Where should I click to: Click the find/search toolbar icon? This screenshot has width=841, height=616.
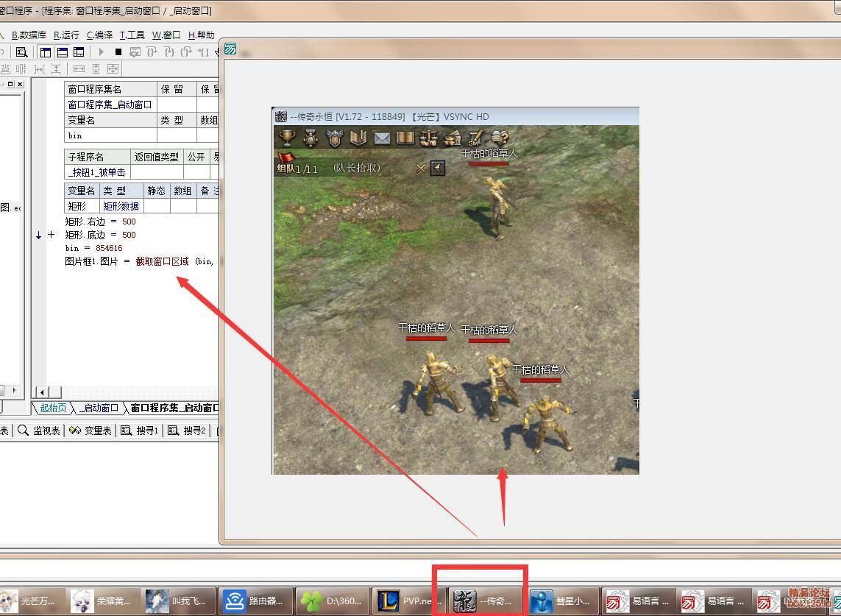21,52
